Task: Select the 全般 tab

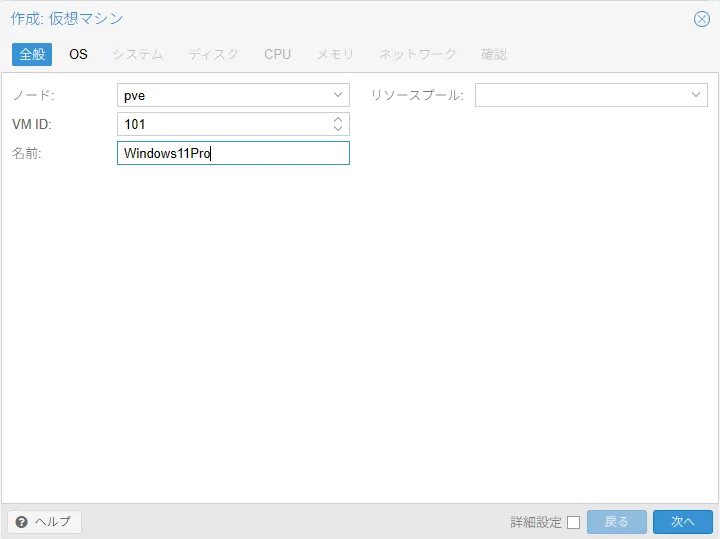Action: 32,54
